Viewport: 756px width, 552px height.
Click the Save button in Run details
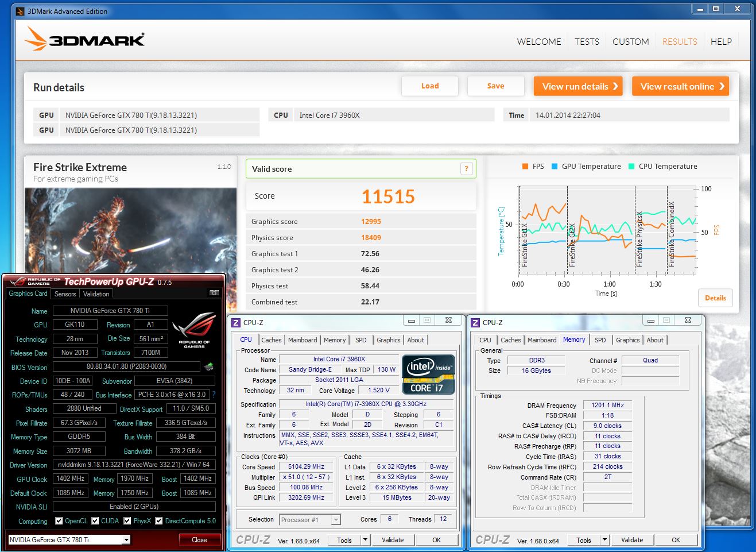point(496,86)
